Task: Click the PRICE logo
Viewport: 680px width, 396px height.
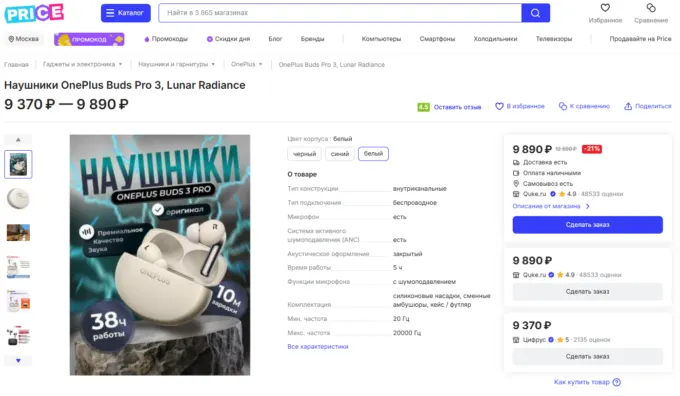Action: click(x=34, y=13)
